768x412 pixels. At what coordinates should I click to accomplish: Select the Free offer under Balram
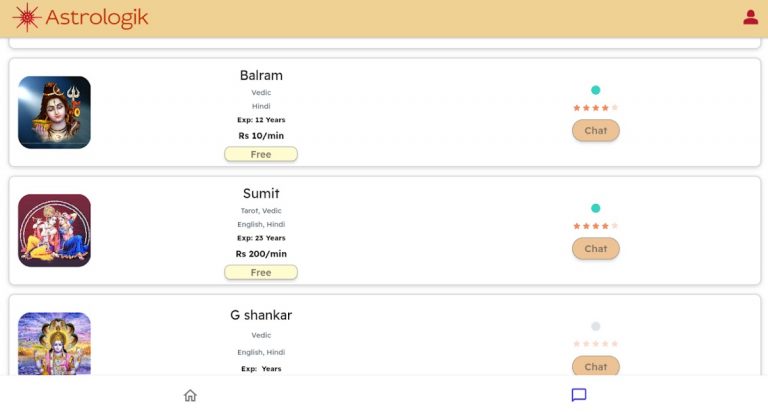[261, 154]
